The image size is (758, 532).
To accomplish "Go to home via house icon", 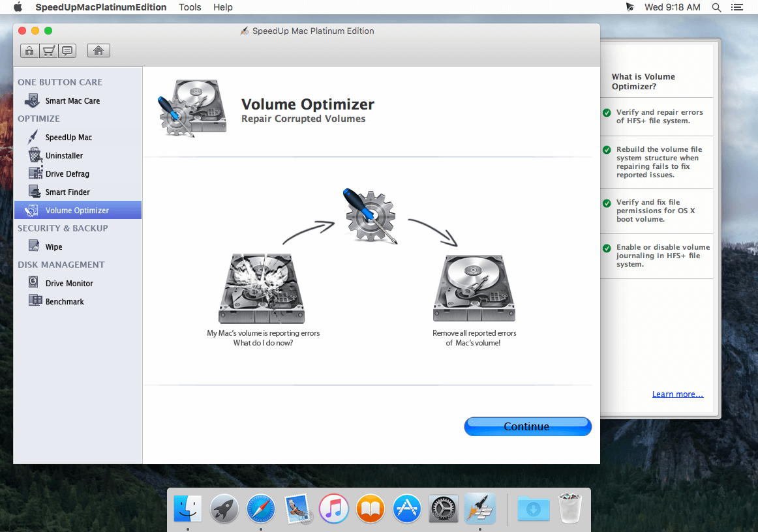I will [99, 51].
